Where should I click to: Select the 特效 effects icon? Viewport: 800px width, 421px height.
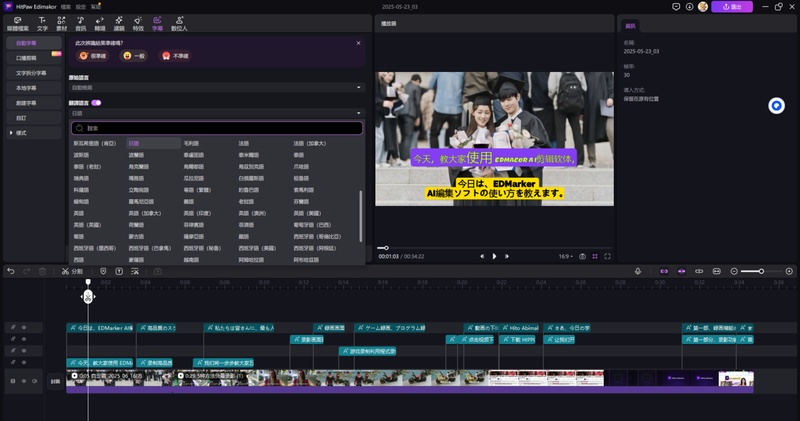pyautogui.click(x=140, y=23)
